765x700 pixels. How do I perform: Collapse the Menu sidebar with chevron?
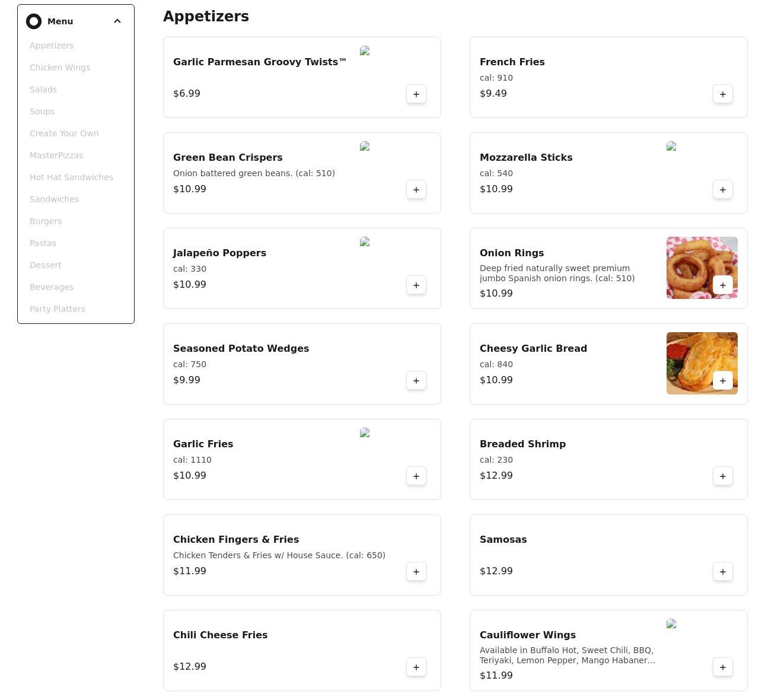[x=117, y=21]
